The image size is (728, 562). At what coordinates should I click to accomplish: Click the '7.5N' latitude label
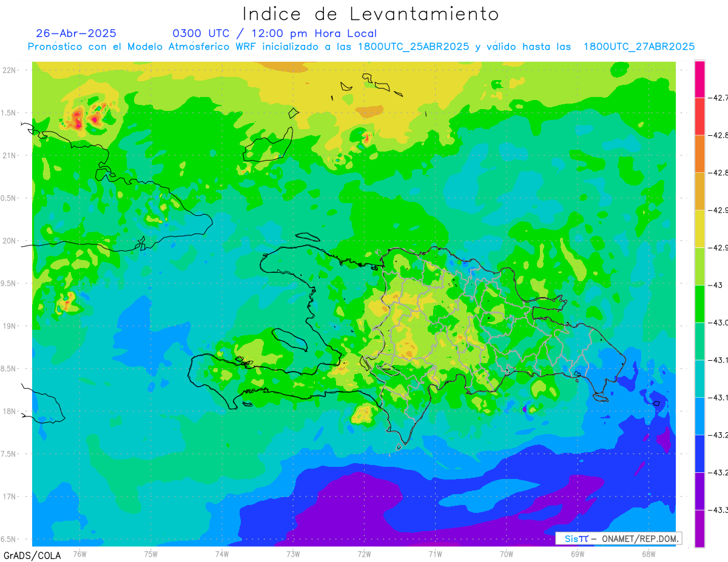coord(10,453)
